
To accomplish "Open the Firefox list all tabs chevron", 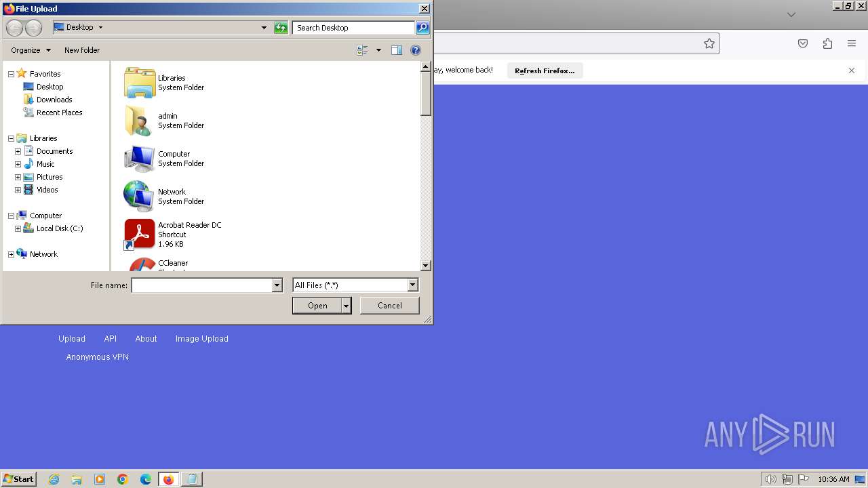I will point(791,14).
